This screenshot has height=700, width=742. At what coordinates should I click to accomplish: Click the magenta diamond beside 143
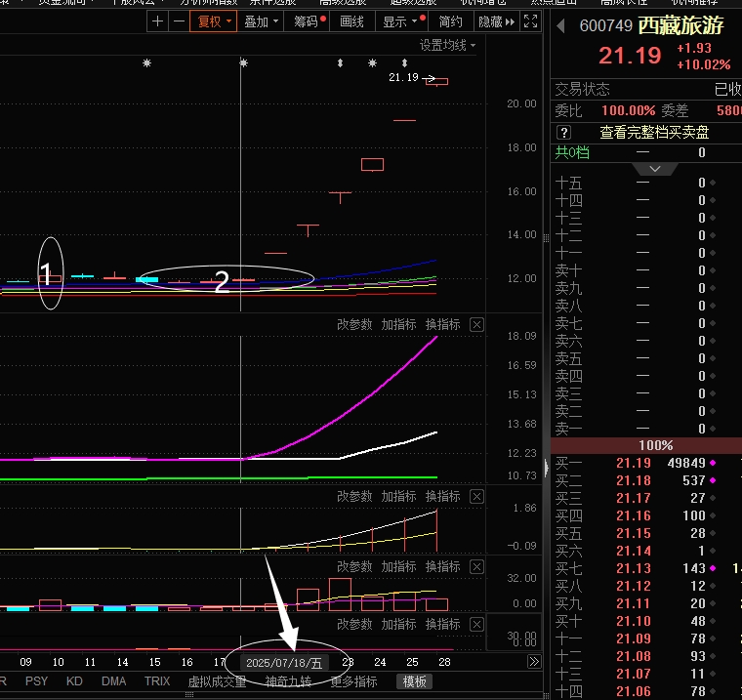point(713,568)
